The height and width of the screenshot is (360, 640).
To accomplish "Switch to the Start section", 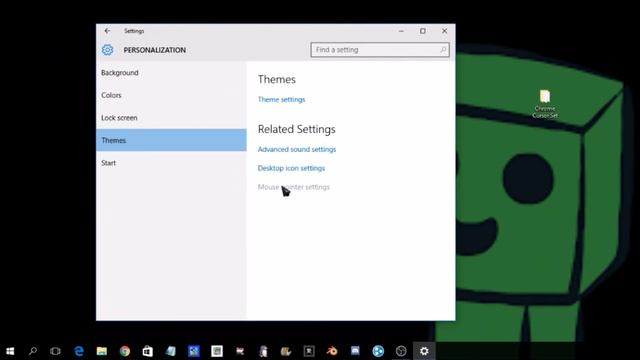I will coord(171,163).
